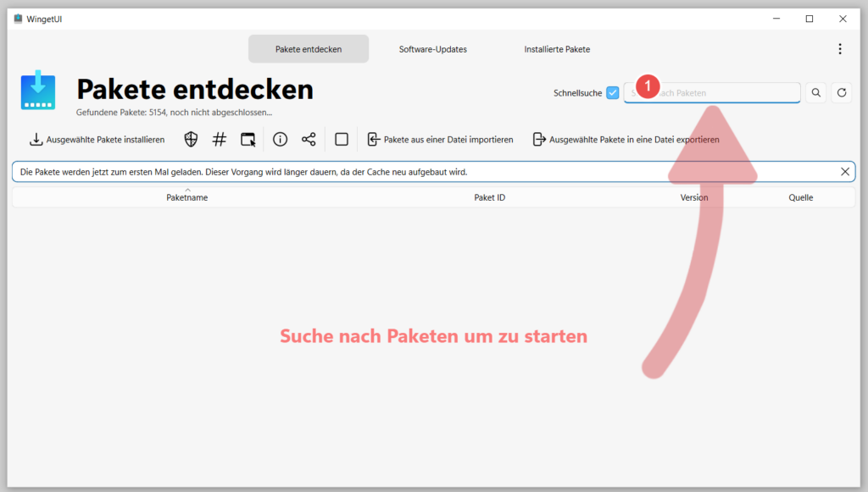The image size is (868, 492).
Task: Click the magnifier search button
Action: coord(816,93)
